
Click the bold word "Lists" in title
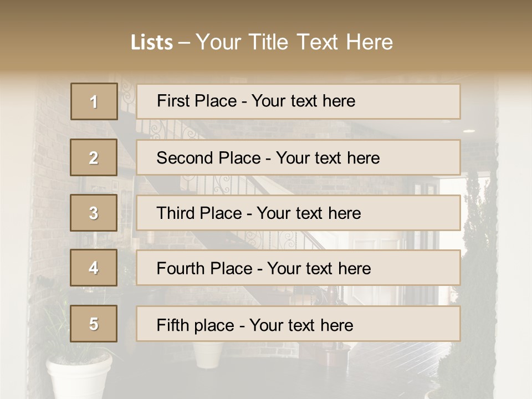151,42
